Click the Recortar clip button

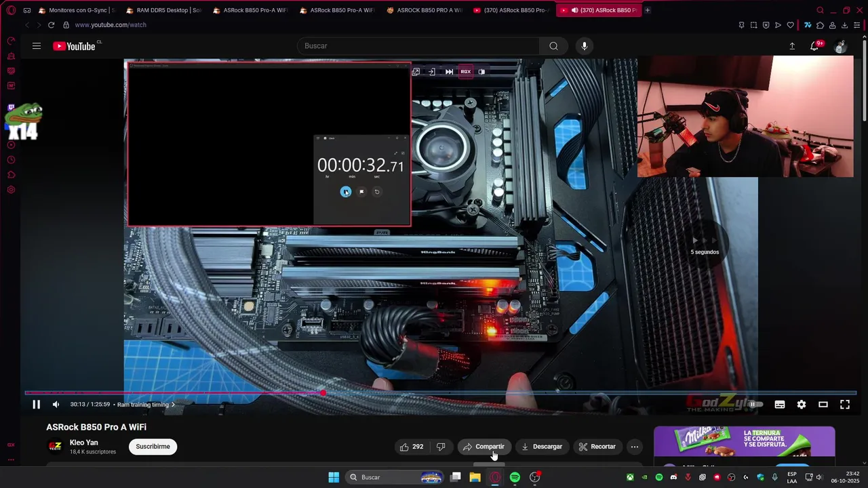597,447
